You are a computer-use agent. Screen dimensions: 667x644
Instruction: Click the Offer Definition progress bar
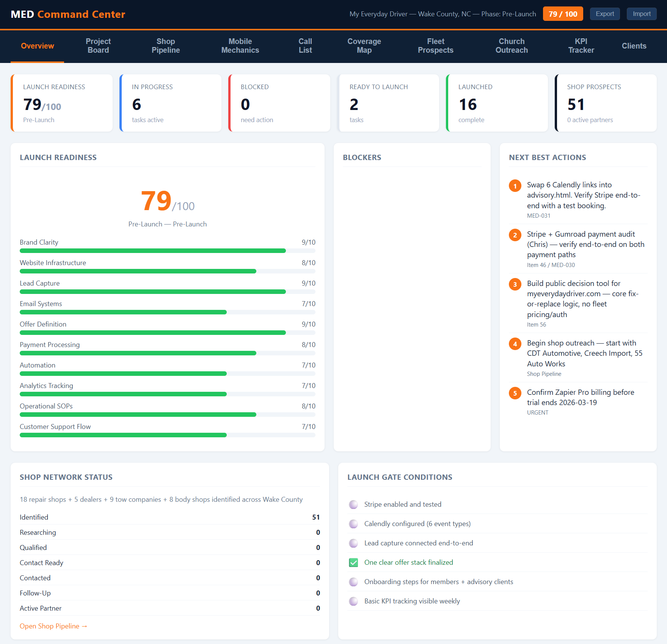(x=168, y=333)
